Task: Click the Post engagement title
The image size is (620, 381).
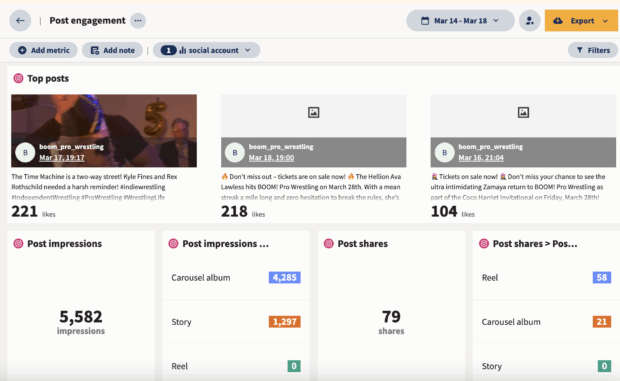Action: click(87, 21)
